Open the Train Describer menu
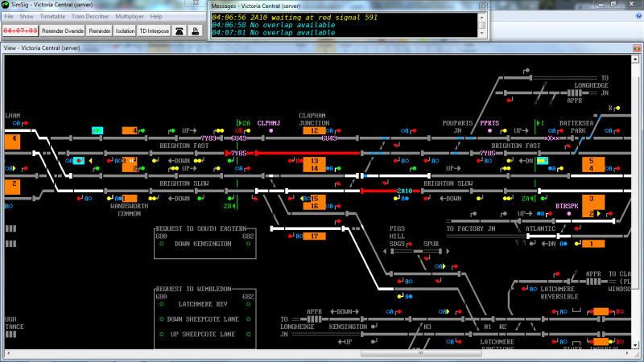The image size is (644, 362). (90, 16)
